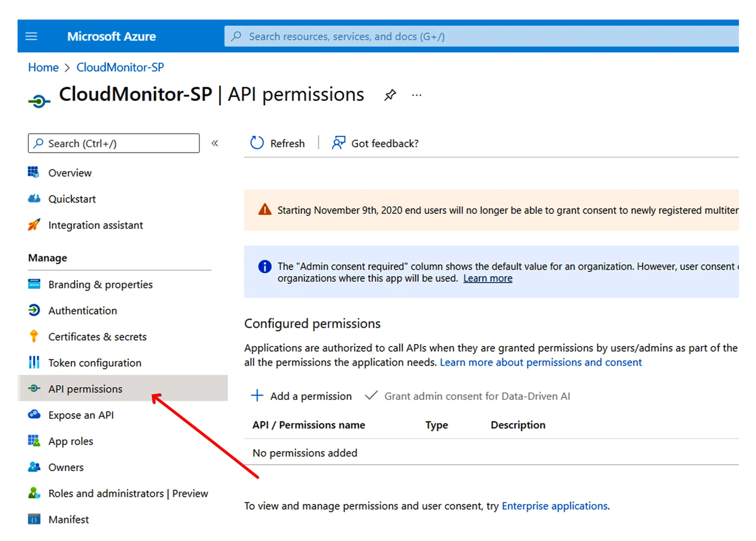Open the more options ellipsis
Image resolution: width=756 pixels, height=541 pixels.
[417, 95]
